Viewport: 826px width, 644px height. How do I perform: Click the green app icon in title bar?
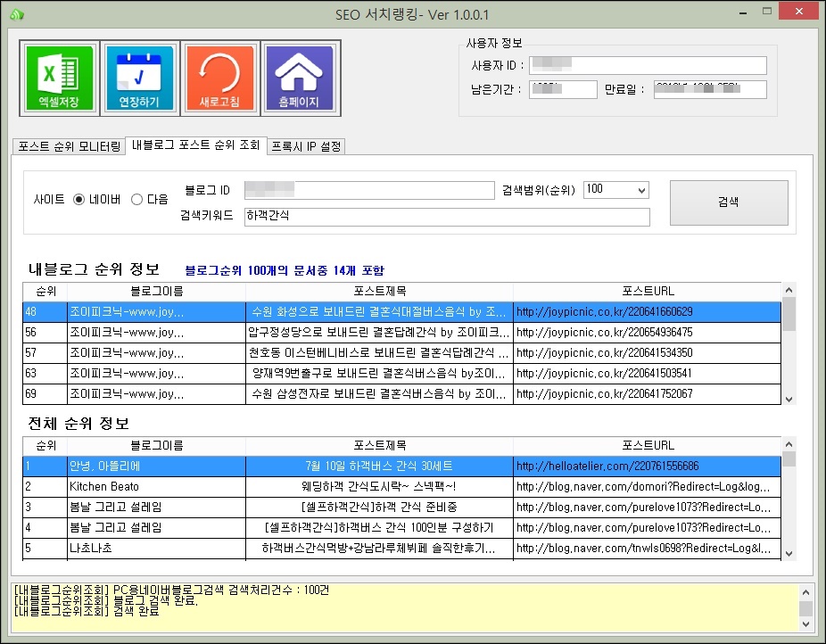17,14
